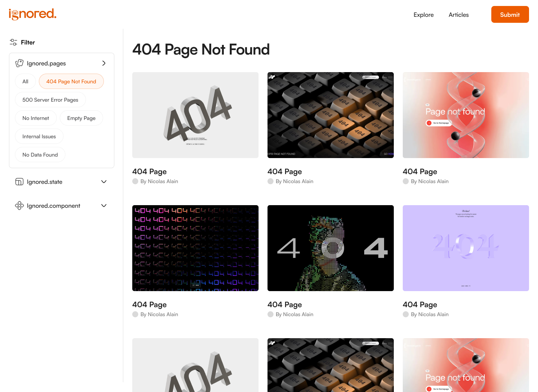Open the Ignored.pages section label
Screen dimensions: 538x392
(x=46, y=64)
